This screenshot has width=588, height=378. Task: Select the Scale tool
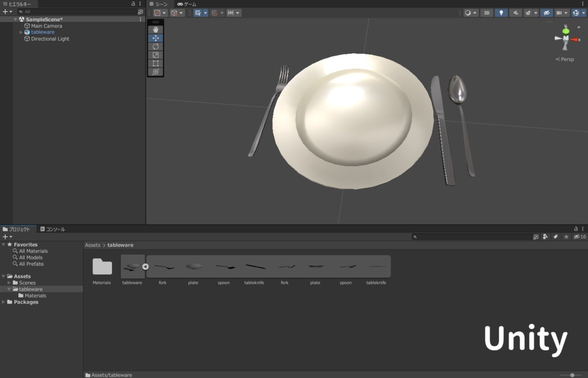[155, 55]
